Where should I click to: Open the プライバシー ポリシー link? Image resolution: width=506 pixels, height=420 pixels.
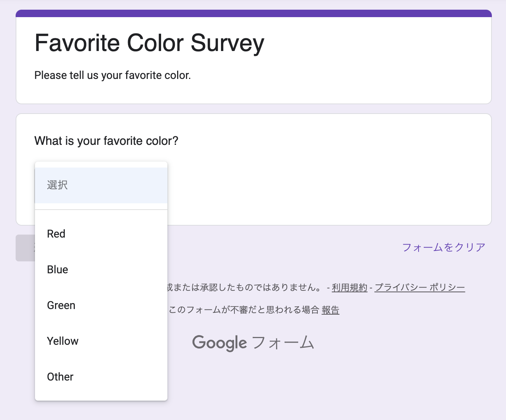[419, 287]
